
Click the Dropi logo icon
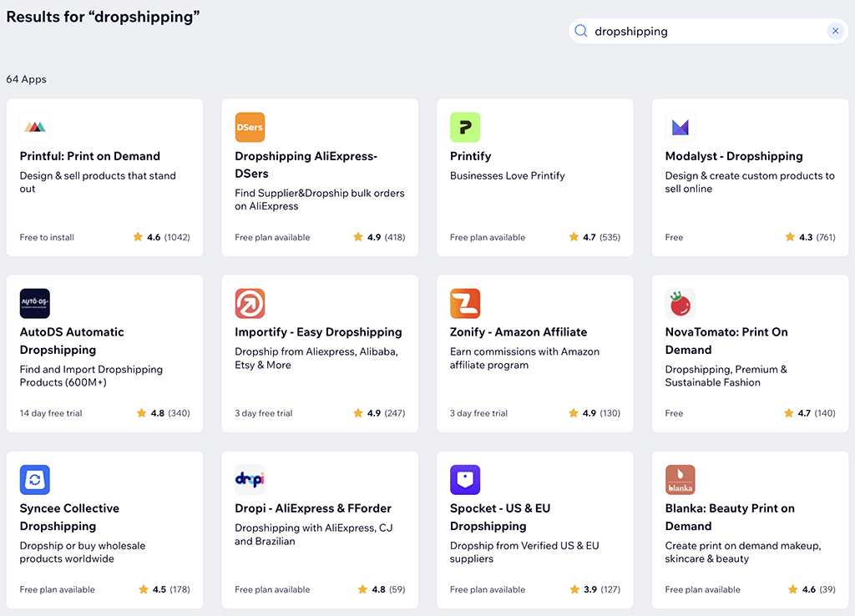[x=250, y=480]
